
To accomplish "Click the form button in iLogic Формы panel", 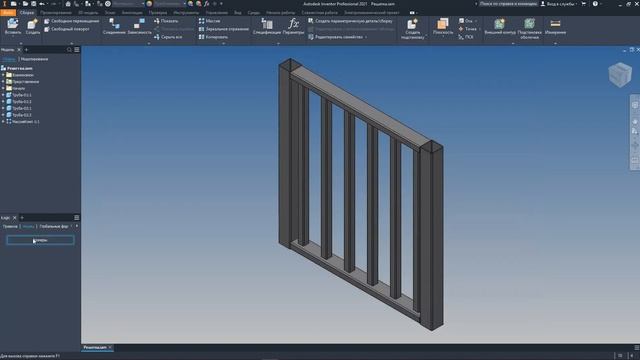I will pos(40,240).
